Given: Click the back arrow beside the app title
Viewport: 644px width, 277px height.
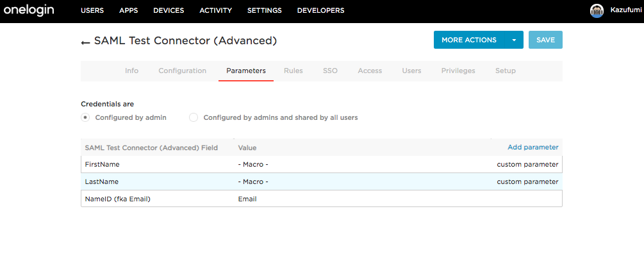Looking at the screenshot, I should [x=85, y=42].
